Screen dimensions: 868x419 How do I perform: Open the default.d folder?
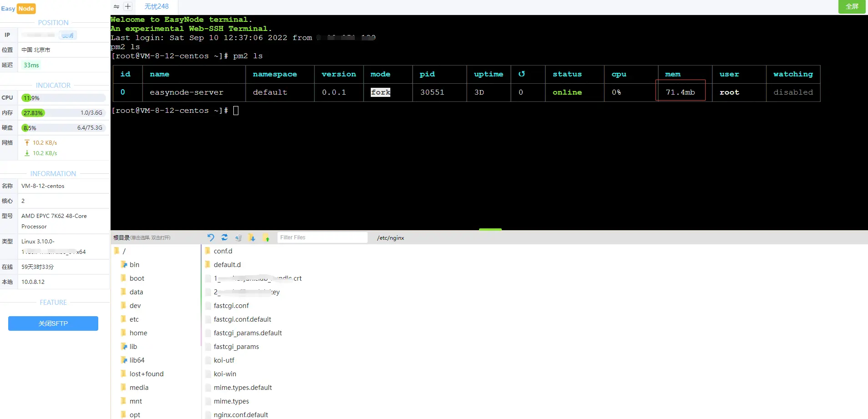point(227,265)
